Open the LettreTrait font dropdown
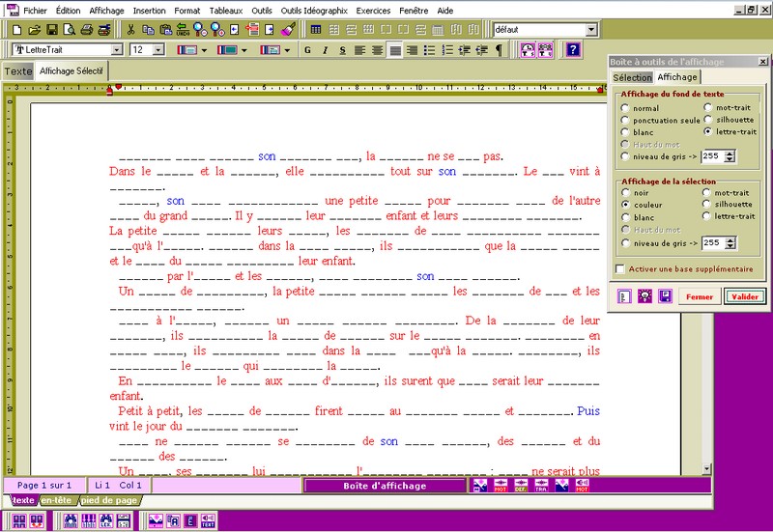The image size is (773, 532). (x=117, y=49)
